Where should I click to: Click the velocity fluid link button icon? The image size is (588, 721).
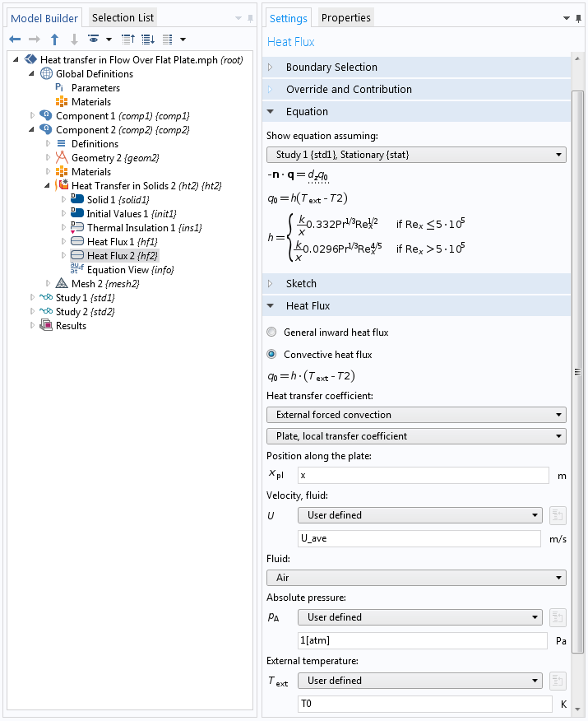pyautogui.click(x=558, y=515)
